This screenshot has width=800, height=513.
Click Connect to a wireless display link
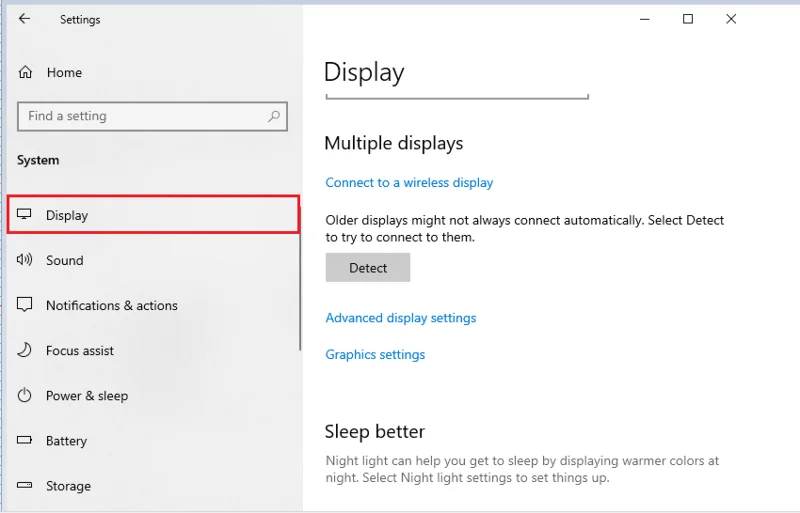409,183
